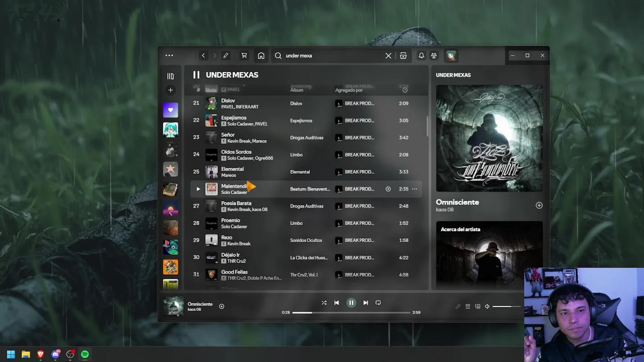
Task: Open Acerca del artista card
Action: tap(490, 255)
